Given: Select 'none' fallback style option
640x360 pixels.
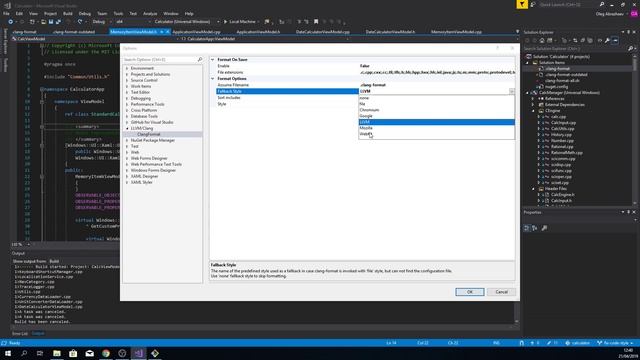Looking at the screenshot, I should (436, 98).
